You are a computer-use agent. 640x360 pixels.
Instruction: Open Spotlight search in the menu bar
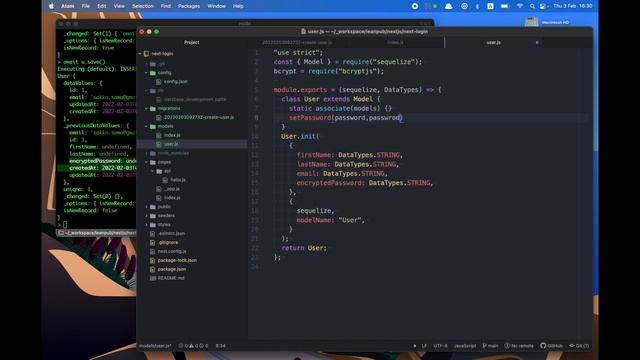(x=532, y=6)
